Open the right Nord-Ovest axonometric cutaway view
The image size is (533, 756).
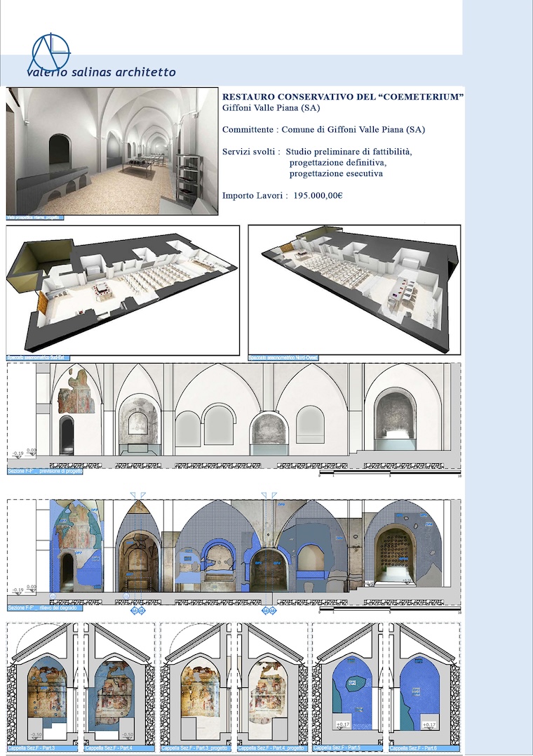coord(354,290)
